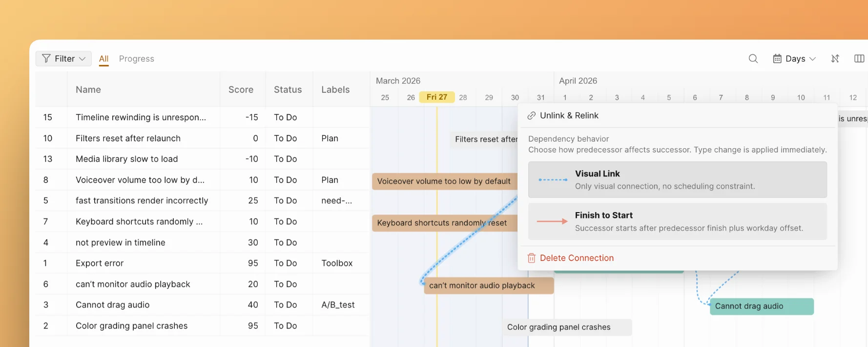Click the trash icon for Delete Connection
The image size is (868, 347).
pyautogui.click(x=532, y=258)
